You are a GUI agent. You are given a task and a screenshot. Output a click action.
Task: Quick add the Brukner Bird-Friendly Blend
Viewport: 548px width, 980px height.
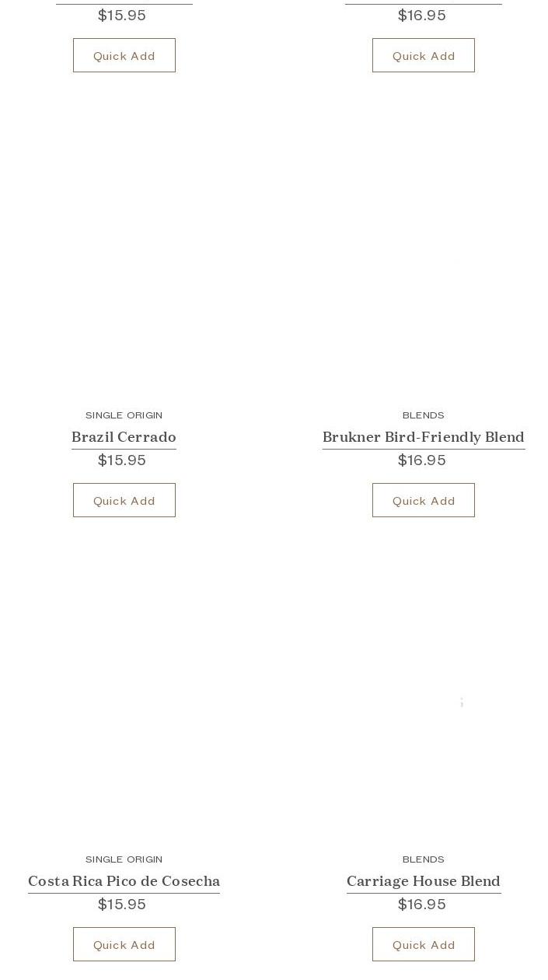click(424, 500)
